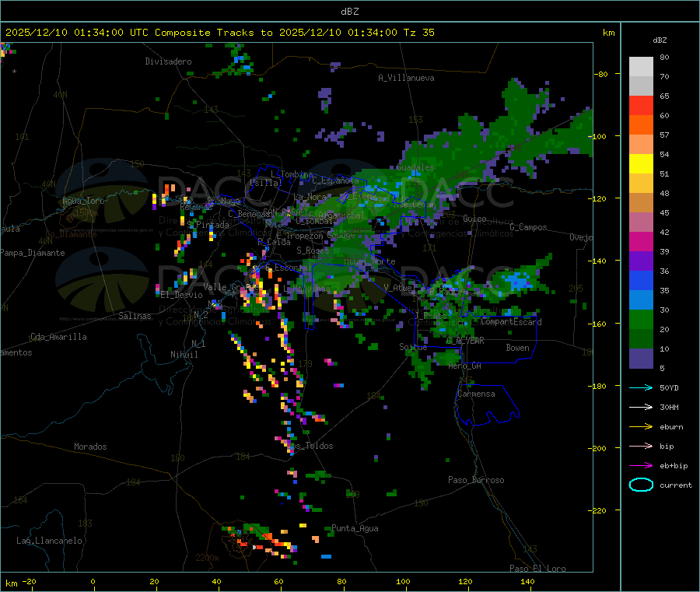Select the light blue 30-35 dBZ swatch
Viewport: 700px width, 592px height.
[641, 300]
